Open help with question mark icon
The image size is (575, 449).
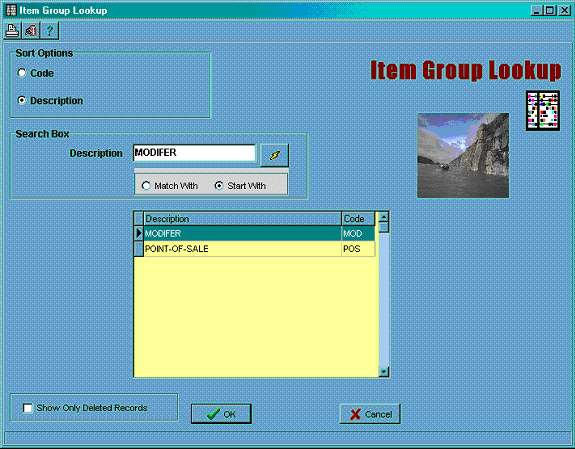[x=50, y=30]
